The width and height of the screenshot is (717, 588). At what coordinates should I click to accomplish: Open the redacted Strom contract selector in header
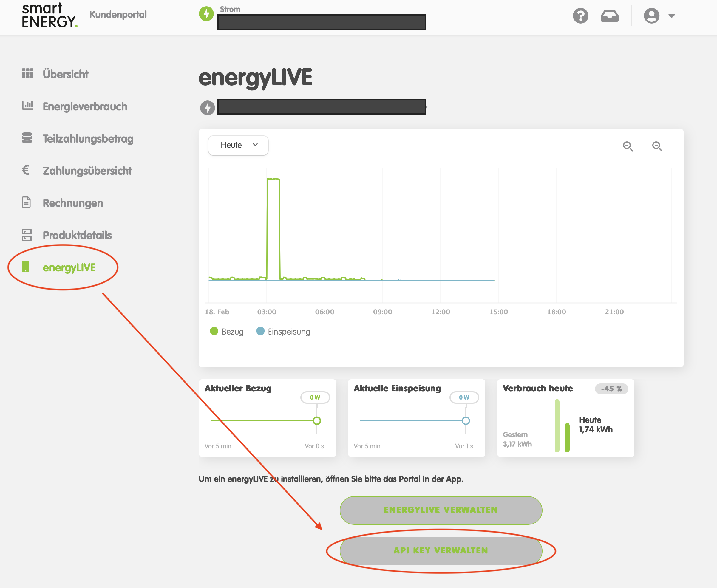(x=322, y=22)
